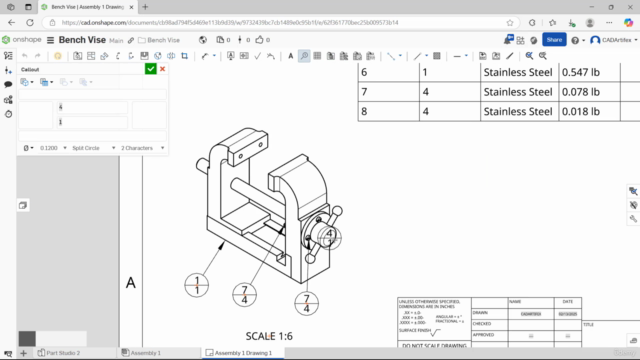Click the lower callout text field showing 1
Viewport: 640px width, 360px height.
[x=92, y=122]
